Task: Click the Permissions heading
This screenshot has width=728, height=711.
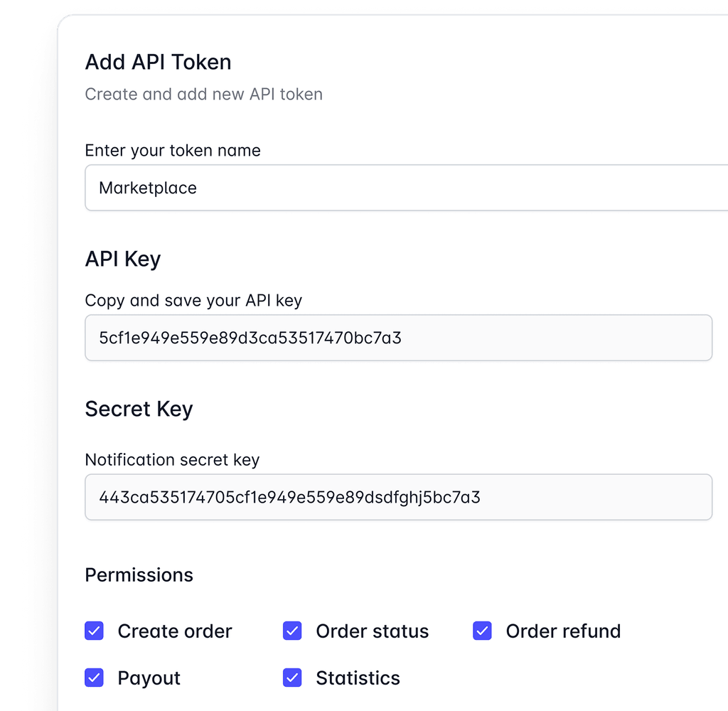Action: pyautogui.click(x=139, y=575)
